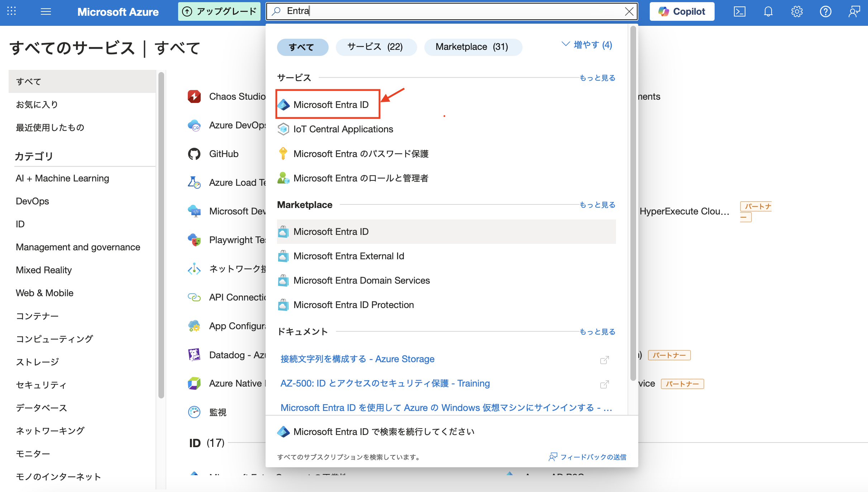Open AZ-500 Training document link
The image size is (868, 492).
pos(385,383)
